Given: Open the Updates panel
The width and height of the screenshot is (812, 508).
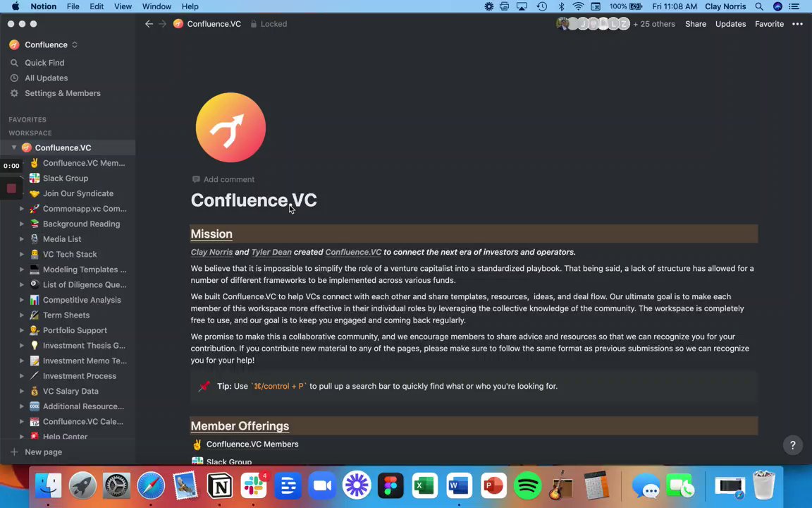Looking at the screenshot, I should [x=730, y=24].
